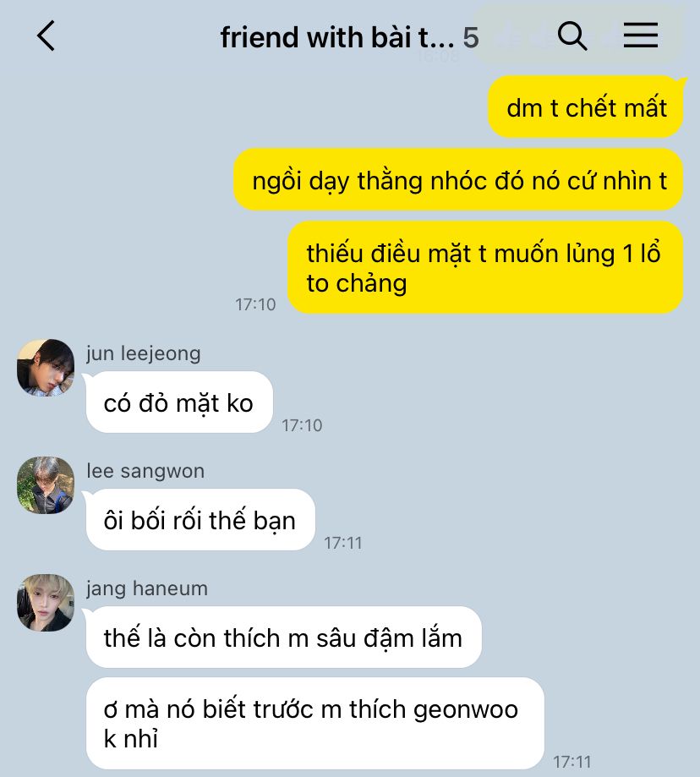Open the hamburger menu icon
The image size is (700, 777).
coord(641,36)
